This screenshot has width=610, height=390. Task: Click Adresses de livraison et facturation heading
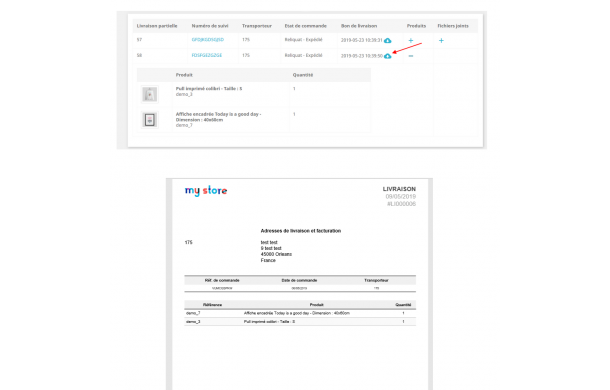pos(301,231)
